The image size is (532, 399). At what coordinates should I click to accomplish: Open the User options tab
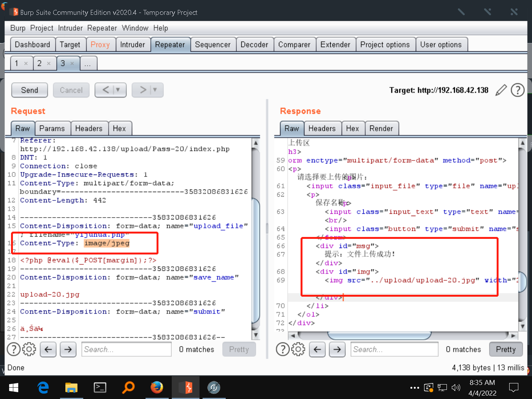coord(441,45)
